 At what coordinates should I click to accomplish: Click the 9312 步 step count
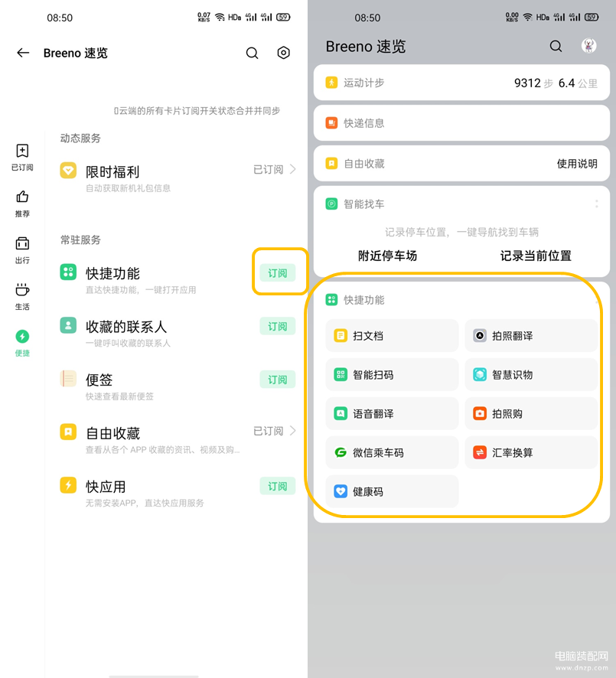533,83
